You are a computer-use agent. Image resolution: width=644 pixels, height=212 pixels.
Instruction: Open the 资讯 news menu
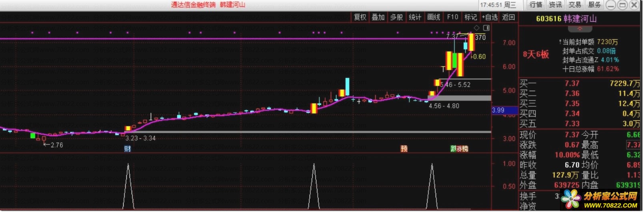pyautogui.click(x=555, y=5)
